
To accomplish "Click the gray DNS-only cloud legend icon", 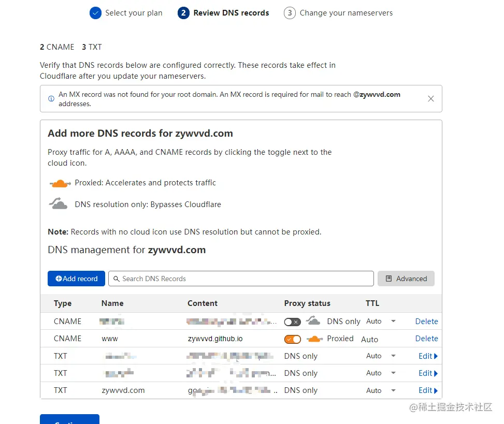I will coord(58,203).
